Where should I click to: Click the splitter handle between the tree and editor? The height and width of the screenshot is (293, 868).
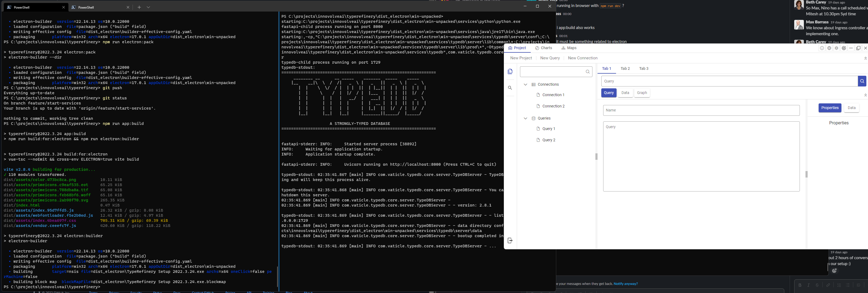coord(596,157)
